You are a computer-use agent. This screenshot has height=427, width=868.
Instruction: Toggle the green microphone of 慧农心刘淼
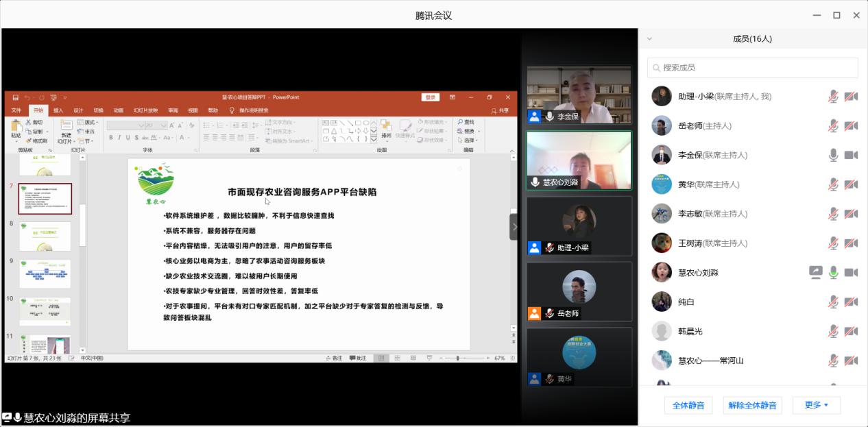833,273
